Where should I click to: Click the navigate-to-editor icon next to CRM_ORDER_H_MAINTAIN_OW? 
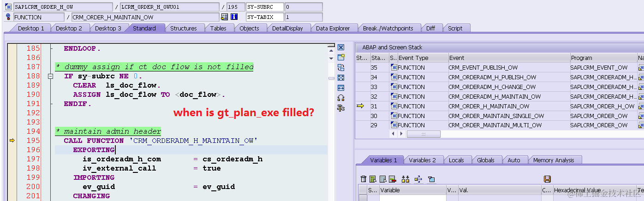pyautogui.click(x=225, y=17)
